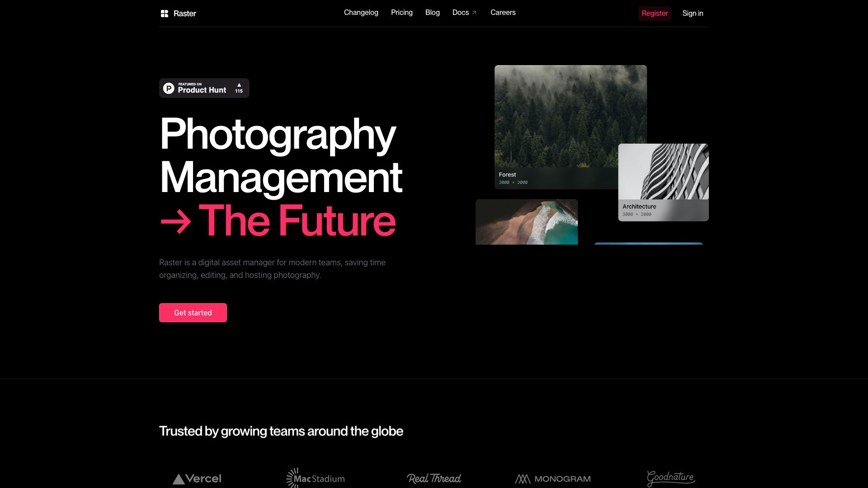Visit the Careers page
This screenshot has height=488, width=868.
click(x=503, y=13)
